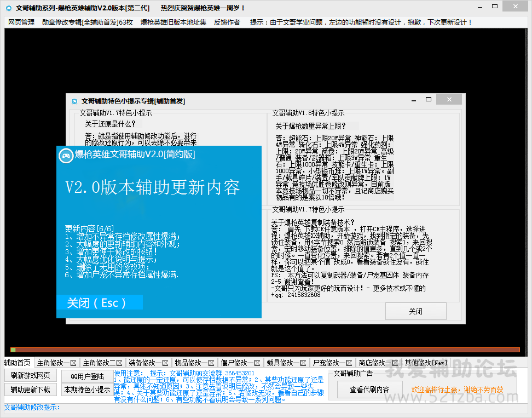The width and height of the screenshot is (532, 418).
Task: Click the orange loading progress bar
Action: [x=265, y=350]
